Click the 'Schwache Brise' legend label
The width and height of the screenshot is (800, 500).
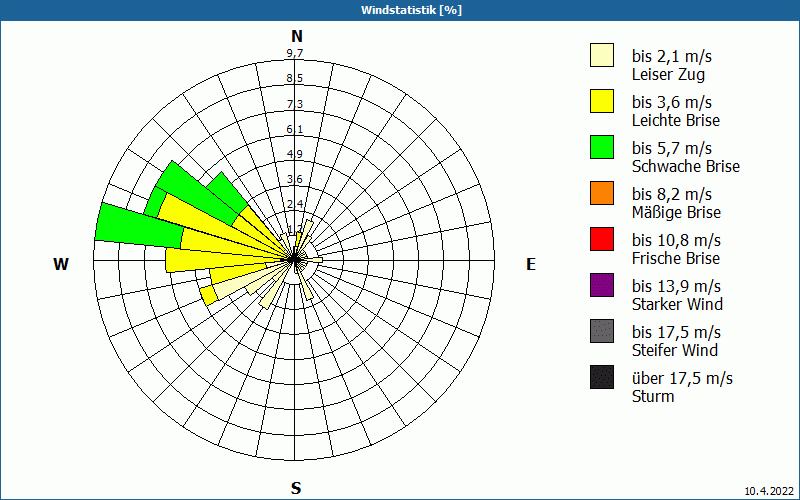click(x=685, y=166)
